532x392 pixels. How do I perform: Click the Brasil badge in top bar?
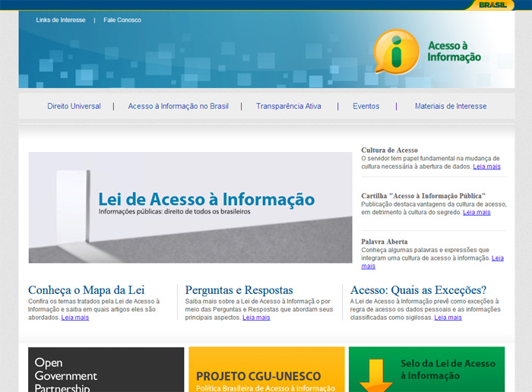click(x=496, y=5)
